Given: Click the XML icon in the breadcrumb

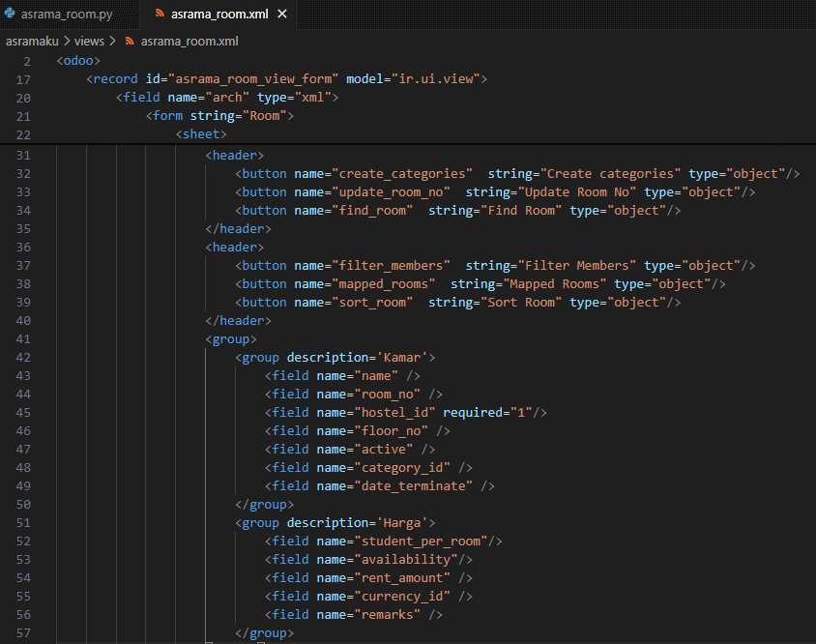Looking at the screenshot, I should click(x=130, y=42).
